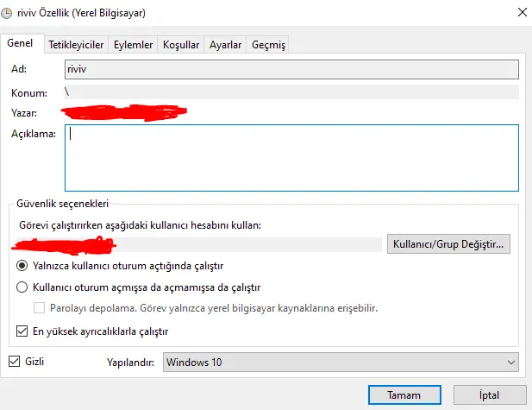
Task: Toggle Parolayı depolama checkbox
Action: point(39,308)
